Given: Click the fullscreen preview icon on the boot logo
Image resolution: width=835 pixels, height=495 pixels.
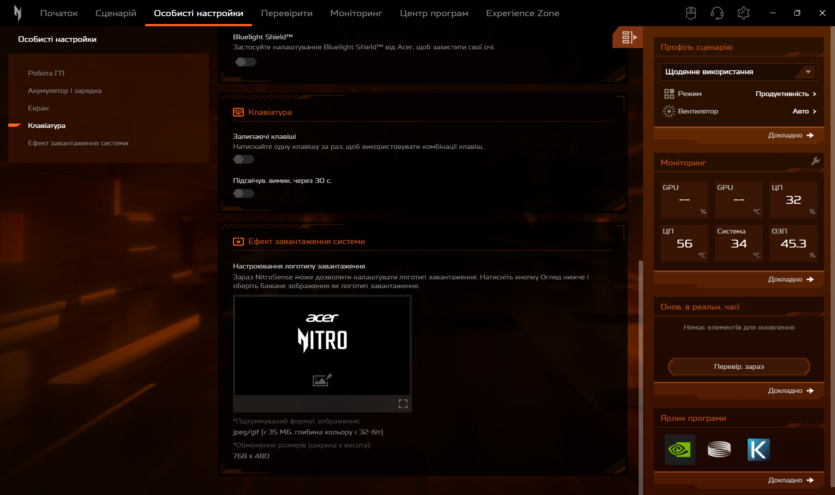Looking at the screenshot, I should (x=403, y=404).
